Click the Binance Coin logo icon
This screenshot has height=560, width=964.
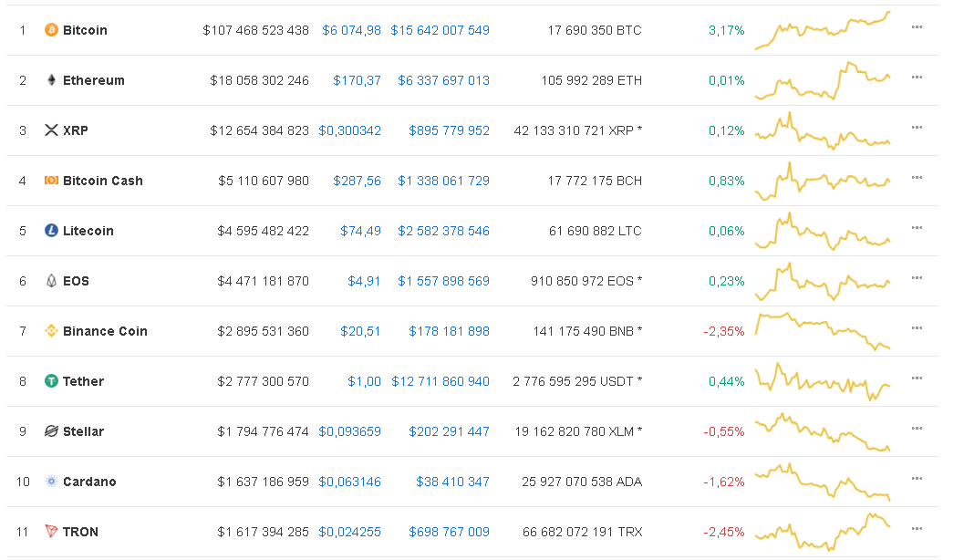tap(51, 331)
